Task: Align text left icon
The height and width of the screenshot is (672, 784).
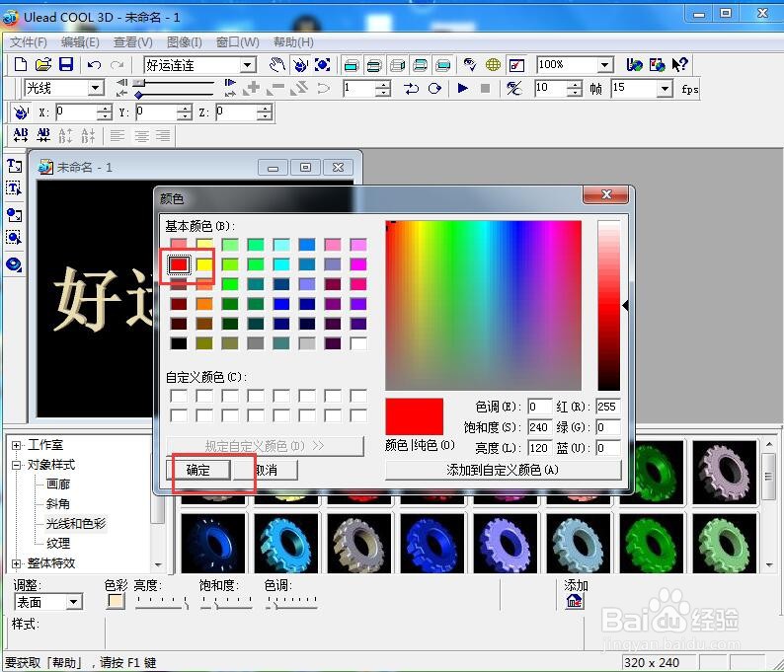Action: (118, 135)
